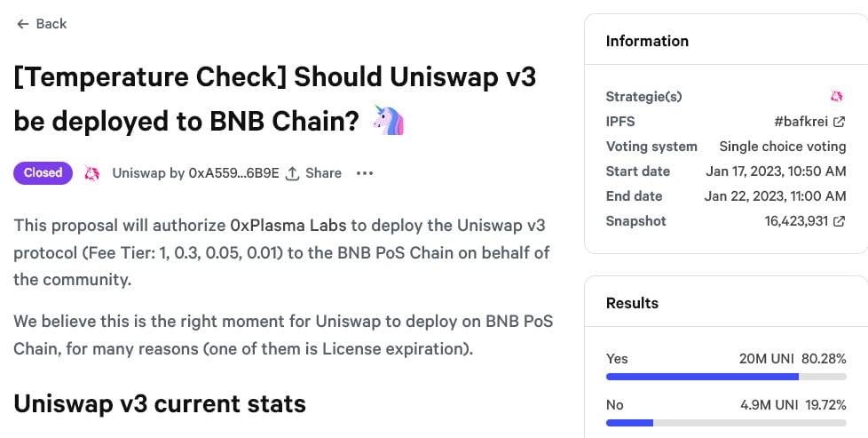
Task: Open the Uniswap space link
Action: pyautogui.click(x=139, y=173)
